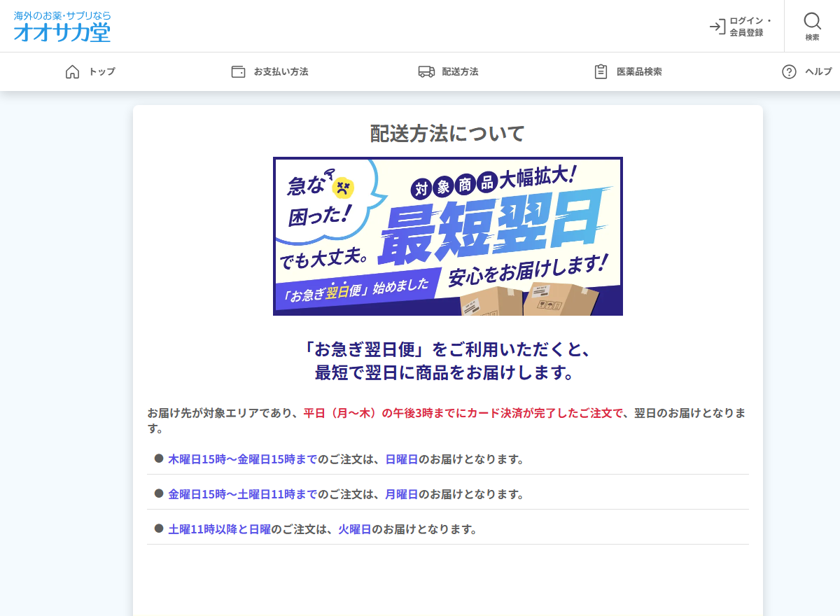Click the clipboard medicine search icon
Screen dimensions: 840x616
(x=601, y=71)
